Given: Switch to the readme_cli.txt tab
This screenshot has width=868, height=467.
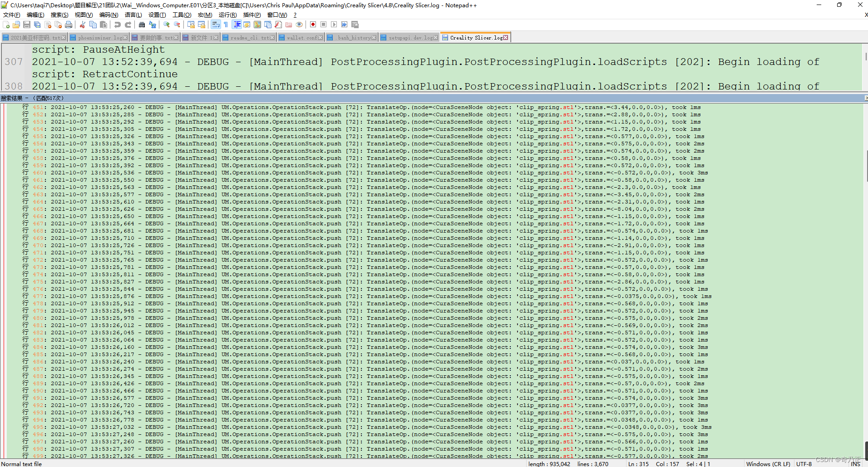Looking at the screenshot, I should (248, 38).
